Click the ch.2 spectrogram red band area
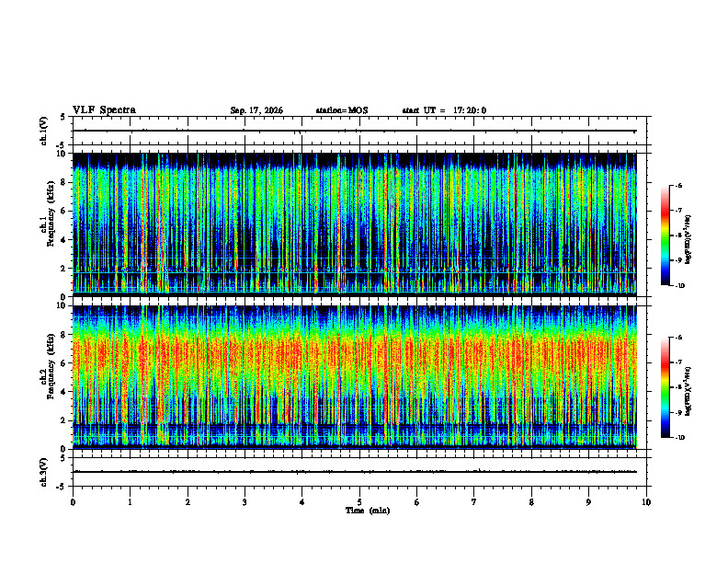Image resolution: width=728 pixels, height=563 pixels. point(354,353)
